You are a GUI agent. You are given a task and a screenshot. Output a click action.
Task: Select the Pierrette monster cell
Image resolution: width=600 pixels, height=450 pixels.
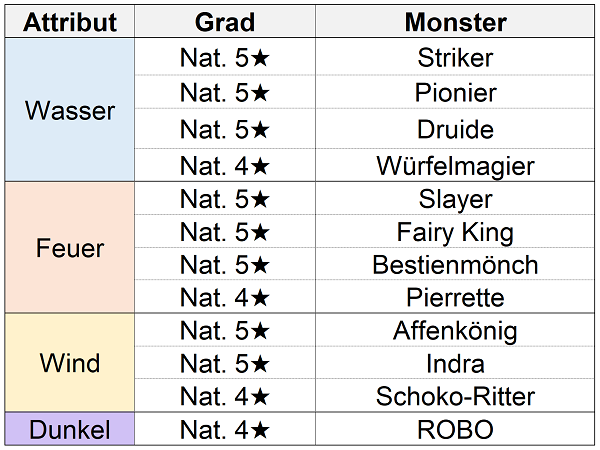click(x=455, y=298)
